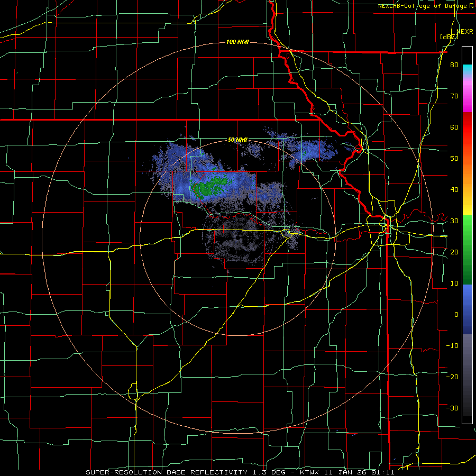Click the cyan top segment of the color bar

pyautogui.click(x=467, y=70)
